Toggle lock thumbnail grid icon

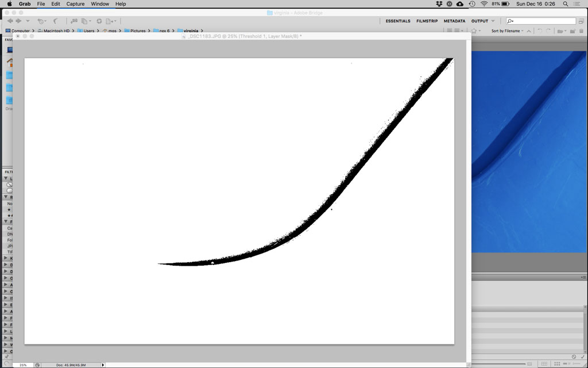click(544, 364)
